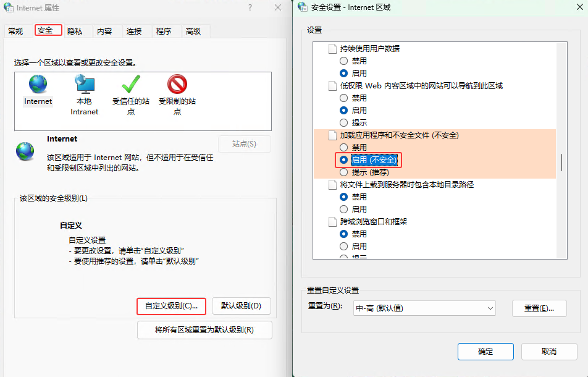The image size is (588, 377).
Task: Select 禁用 under 低权限 Web 内容区域
Action: coord(343,98)
